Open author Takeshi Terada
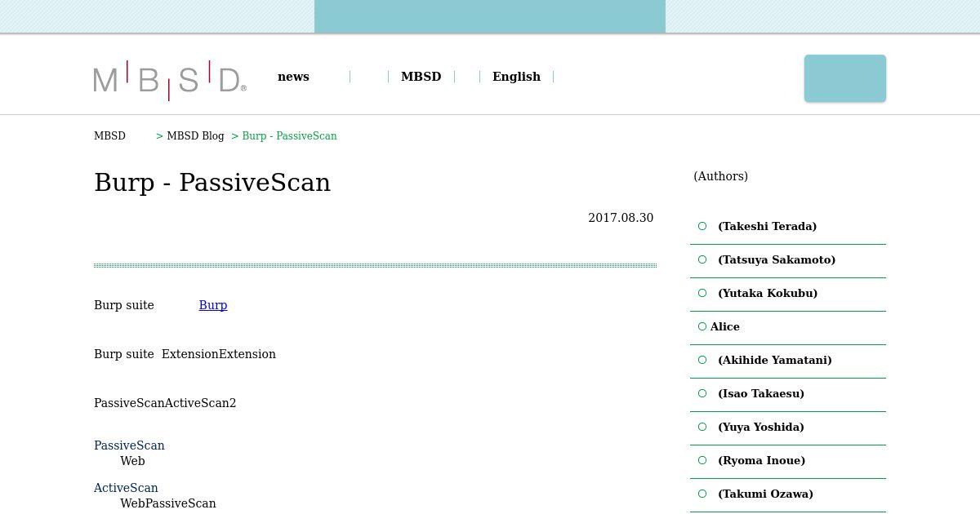 coord(767,227)
